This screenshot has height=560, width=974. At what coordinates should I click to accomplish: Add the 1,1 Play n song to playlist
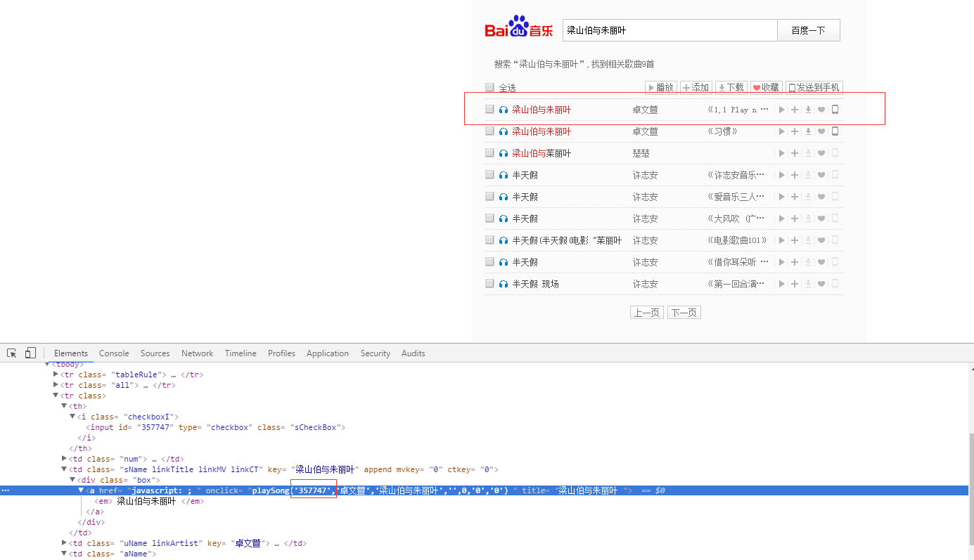795,110
